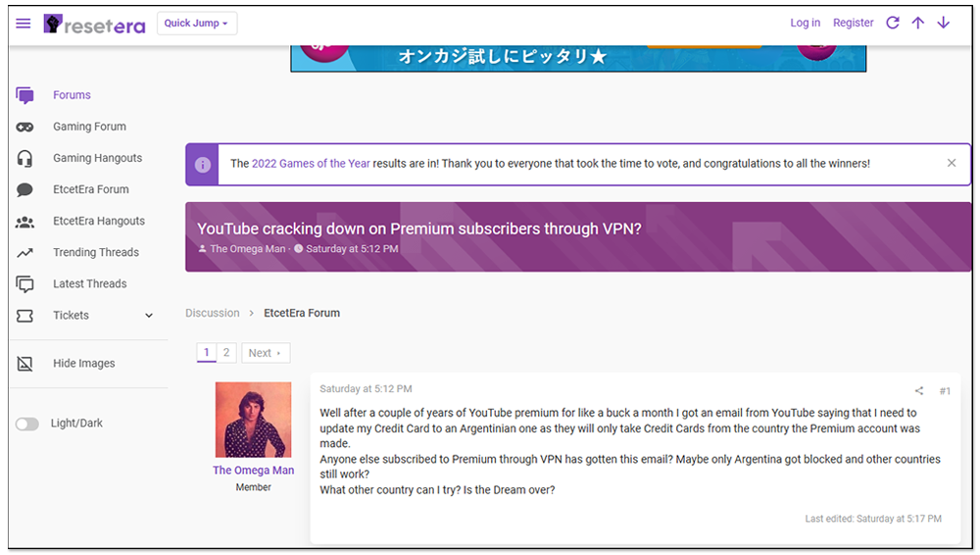The image size is (980, 555).
Task: Open Gaming Forum gamepad icon
Action: point(25,126)
